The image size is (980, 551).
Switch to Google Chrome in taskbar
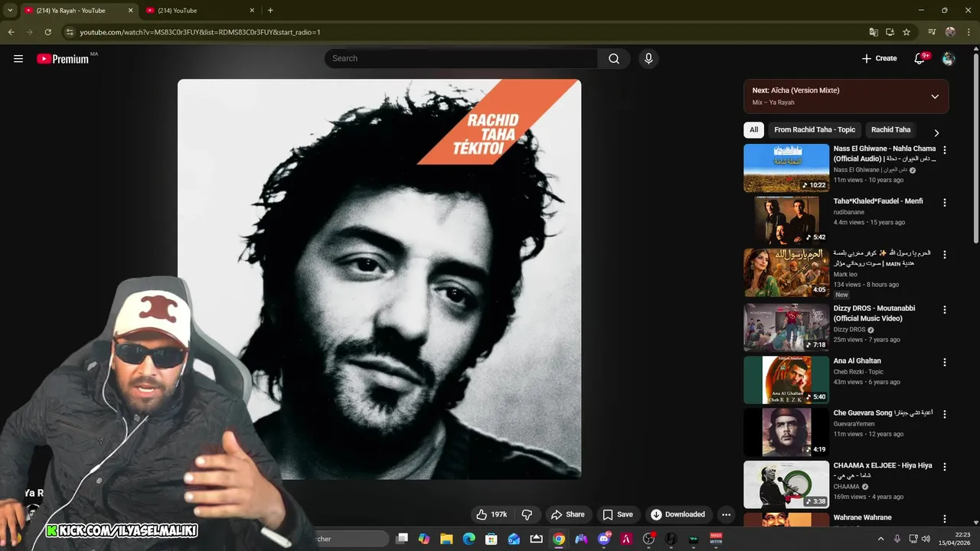pos(559,539)
